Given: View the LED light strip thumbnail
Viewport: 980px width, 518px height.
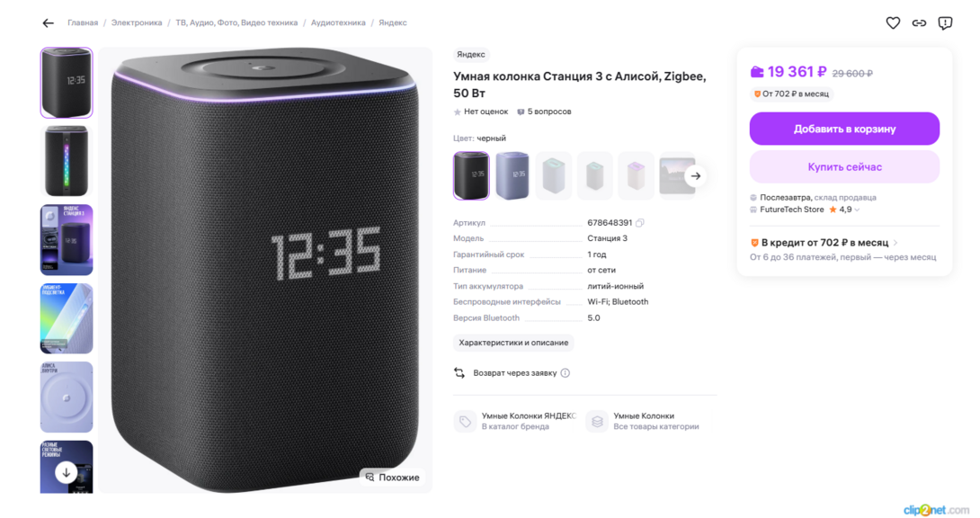Looking at the screenshot, I should pyautogui.click(x=67, y=161).
